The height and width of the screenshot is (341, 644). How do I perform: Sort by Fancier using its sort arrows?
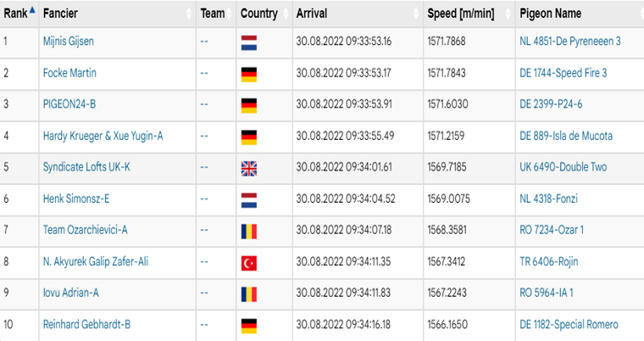pyautogui.click(x=188, y=14)
